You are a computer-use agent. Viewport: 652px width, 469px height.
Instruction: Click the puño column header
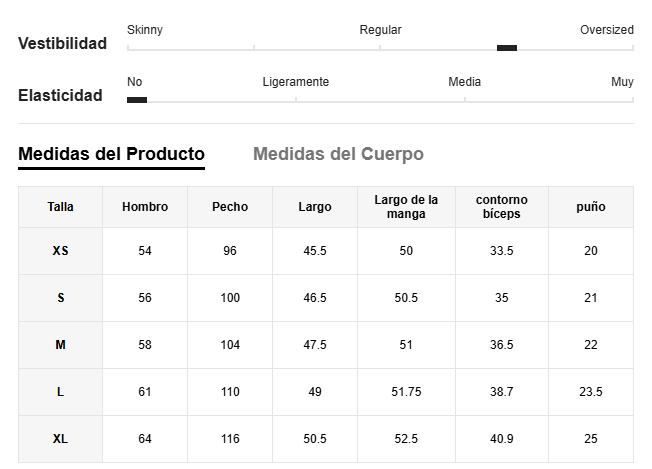(591, 207)
